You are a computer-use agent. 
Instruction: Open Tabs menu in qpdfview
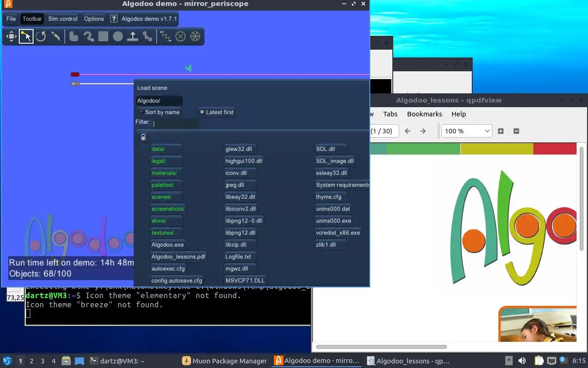390,114
